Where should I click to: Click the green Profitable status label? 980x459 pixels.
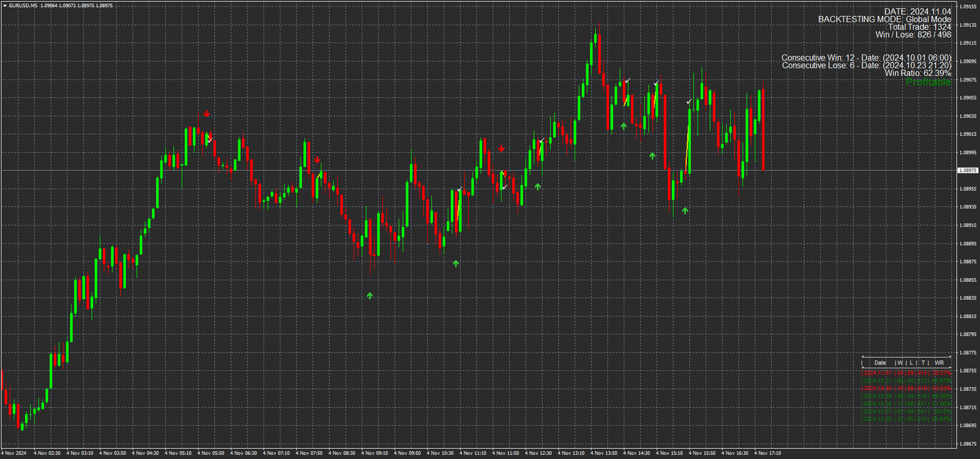click(928, 82)
